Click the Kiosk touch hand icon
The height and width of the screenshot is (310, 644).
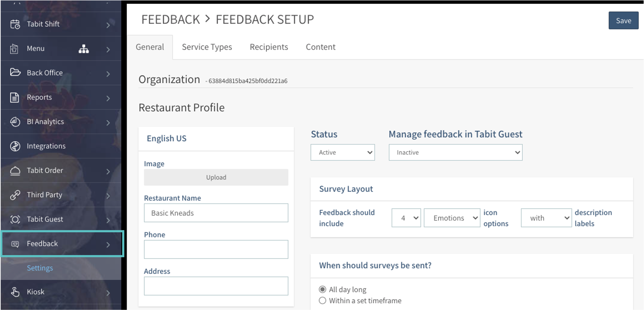(15, 292)
